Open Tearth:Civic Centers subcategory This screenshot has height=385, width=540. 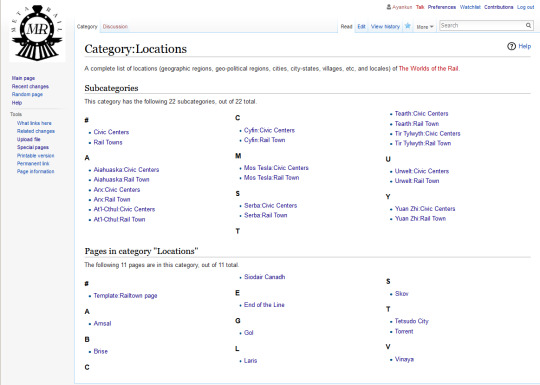(422, 114)
